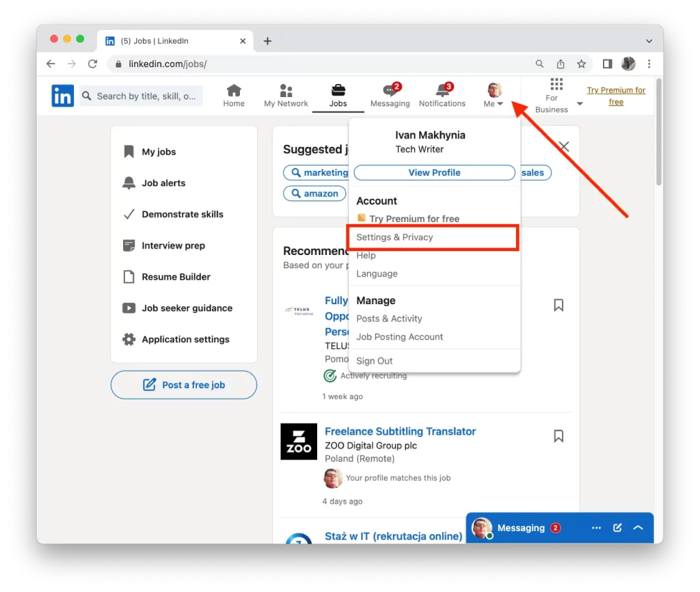
Task: Select Settings & Privacy
Action: click(394, 237)
